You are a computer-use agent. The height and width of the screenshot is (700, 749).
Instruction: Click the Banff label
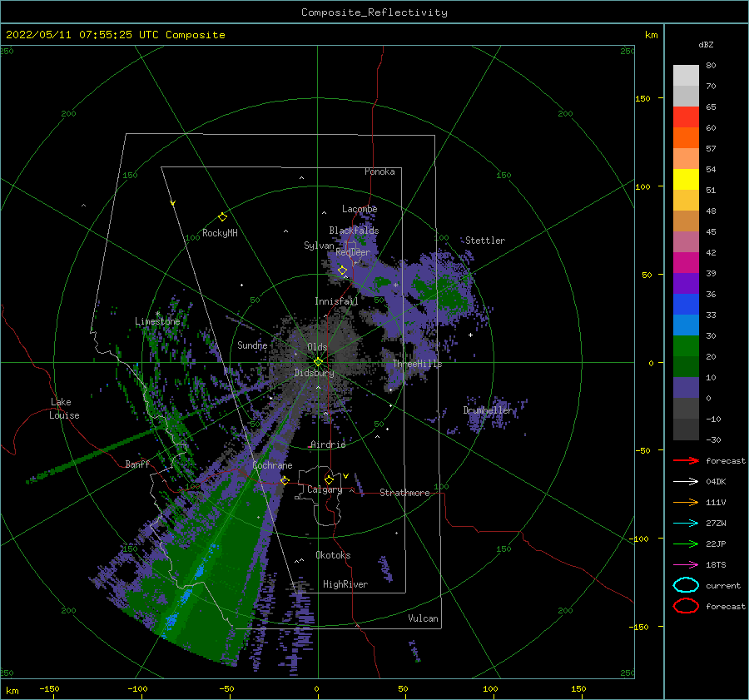pyautogui.click(x=137, y=464)
